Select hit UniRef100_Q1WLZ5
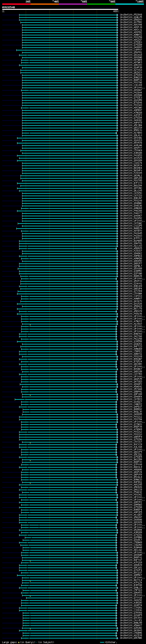 131,17
